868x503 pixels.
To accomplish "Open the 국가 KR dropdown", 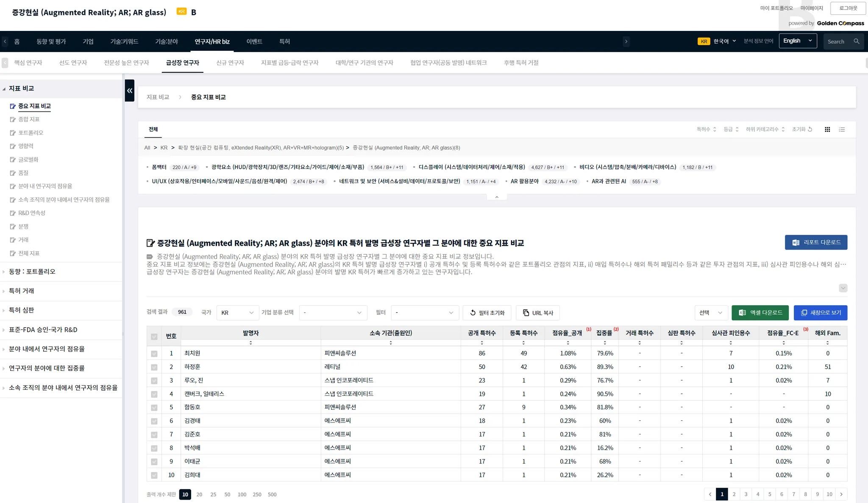I will 237,313.
